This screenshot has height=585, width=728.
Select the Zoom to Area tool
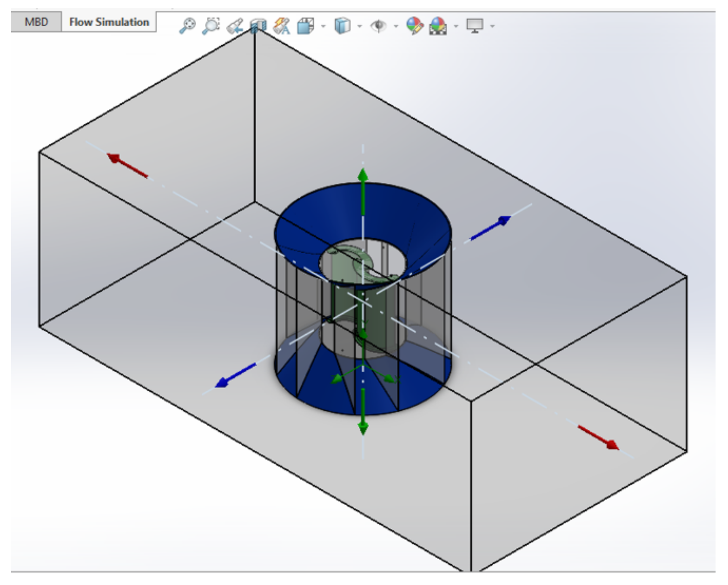coord(211,25)
